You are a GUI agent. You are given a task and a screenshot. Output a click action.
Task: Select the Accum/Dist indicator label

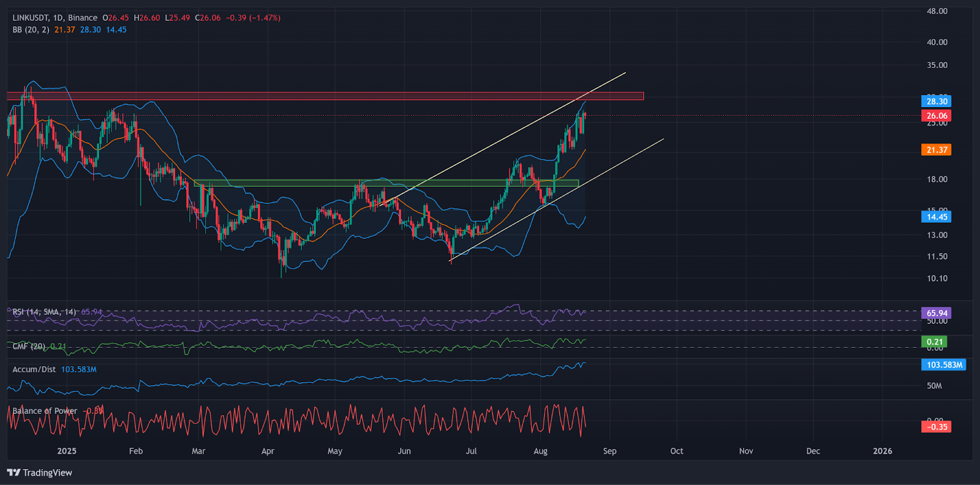click(x=34, y=369)
